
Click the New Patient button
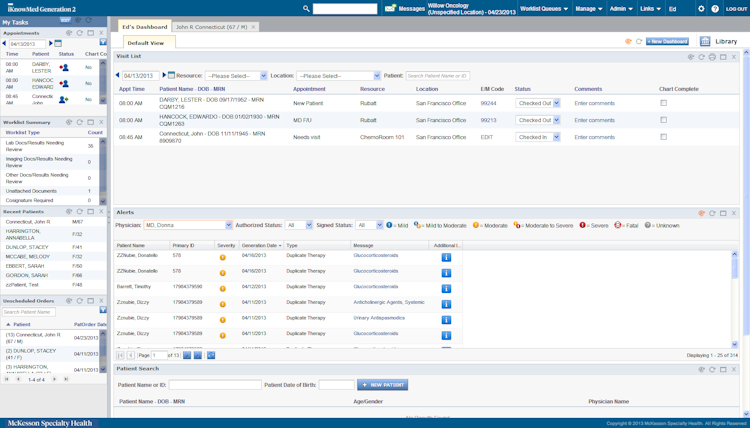(x=383, y=385)
